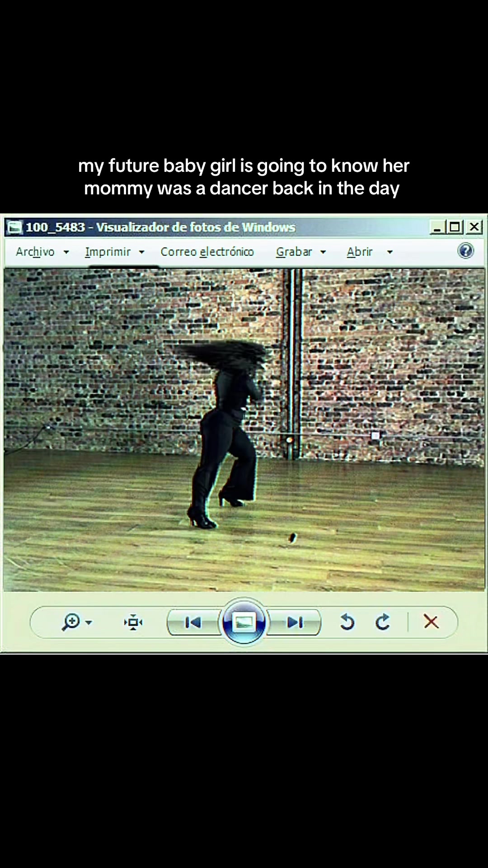Rotate the photo clockwise
The image size is (488, 868).
tap(383, 622)
